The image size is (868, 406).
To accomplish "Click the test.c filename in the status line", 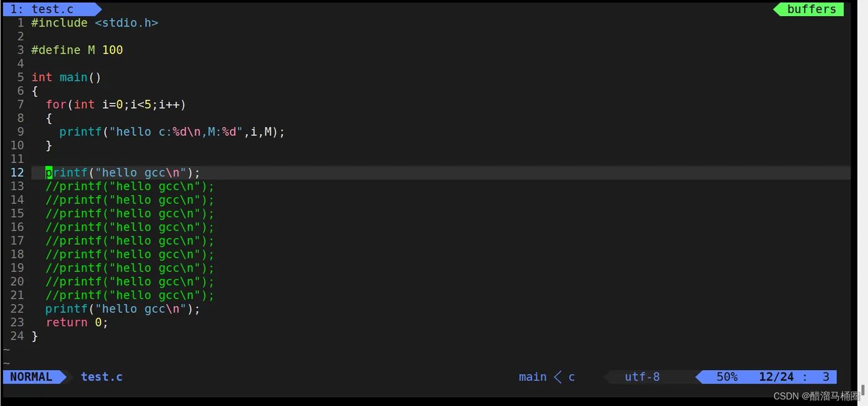I will (x=102, y=377).
